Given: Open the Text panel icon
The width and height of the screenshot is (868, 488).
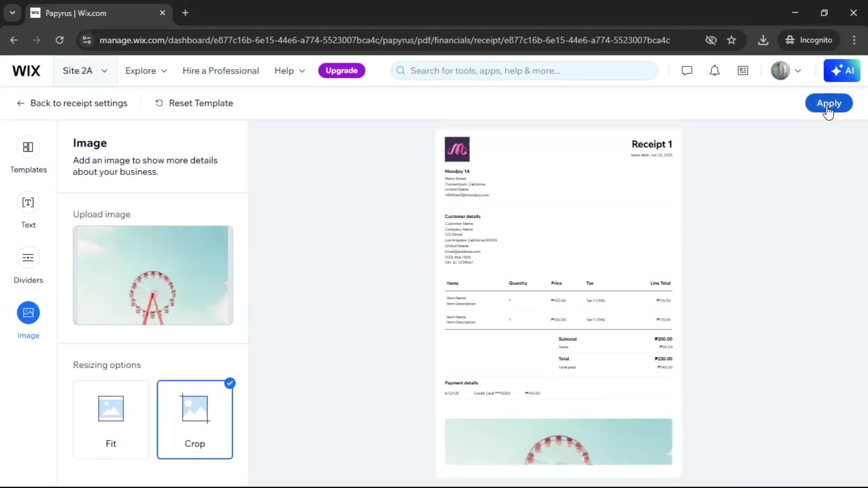Looking at the screenshot, I should (x=28, y=202).
